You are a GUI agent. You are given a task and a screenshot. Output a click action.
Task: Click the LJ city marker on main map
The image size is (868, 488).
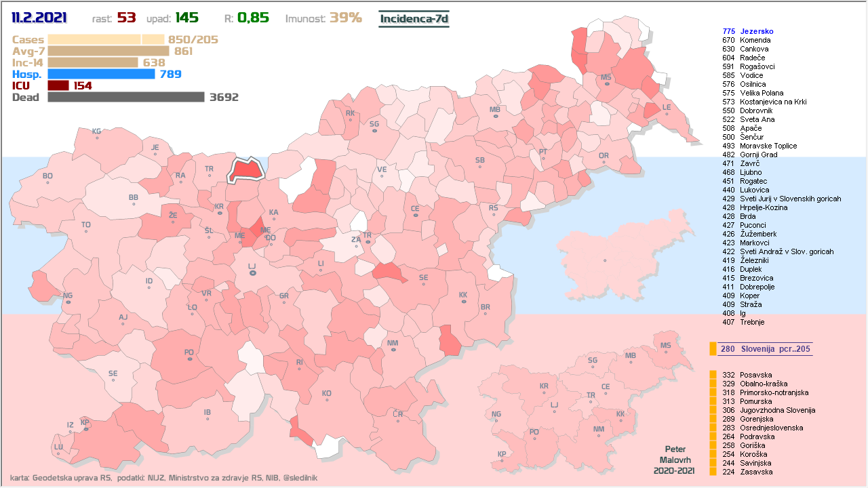click(252, 272)
